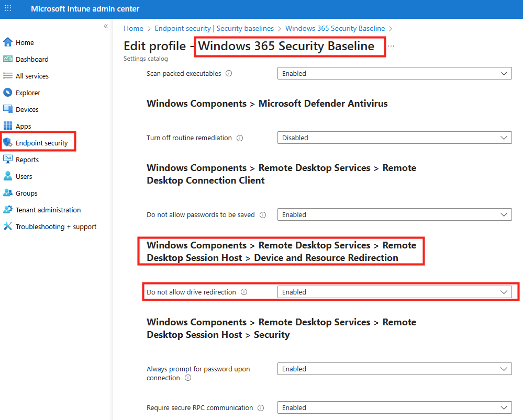
Task: Open ellipsis menu beside profile title
Action: [x=391, y=46]
